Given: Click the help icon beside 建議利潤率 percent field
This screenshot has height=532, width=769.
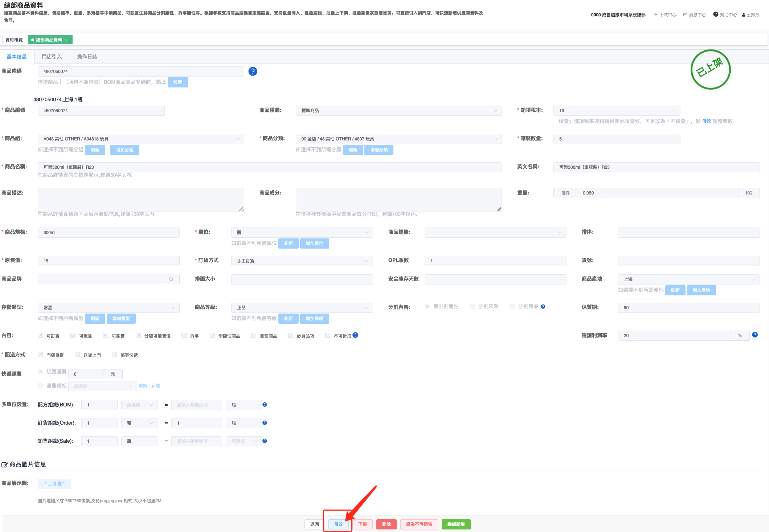Looking at the screenshot, I should 755,335.
